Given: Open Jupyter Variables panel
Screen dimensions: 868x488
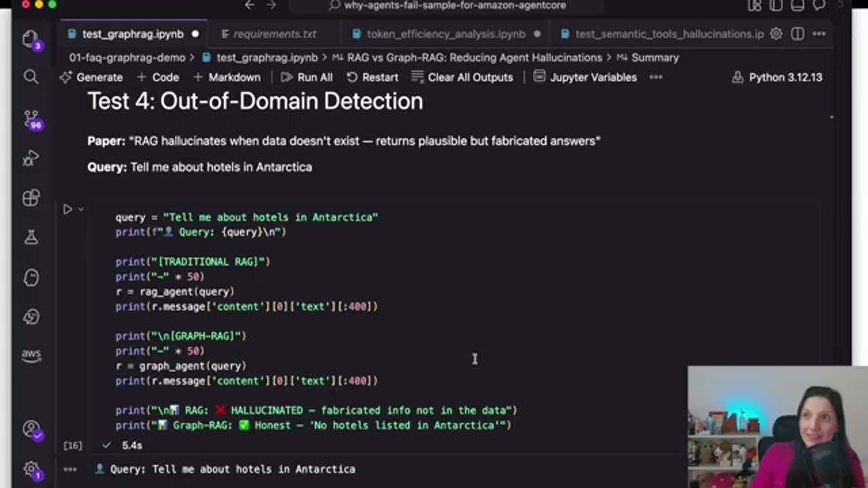Looking at the screenshot, I should 585,77.
